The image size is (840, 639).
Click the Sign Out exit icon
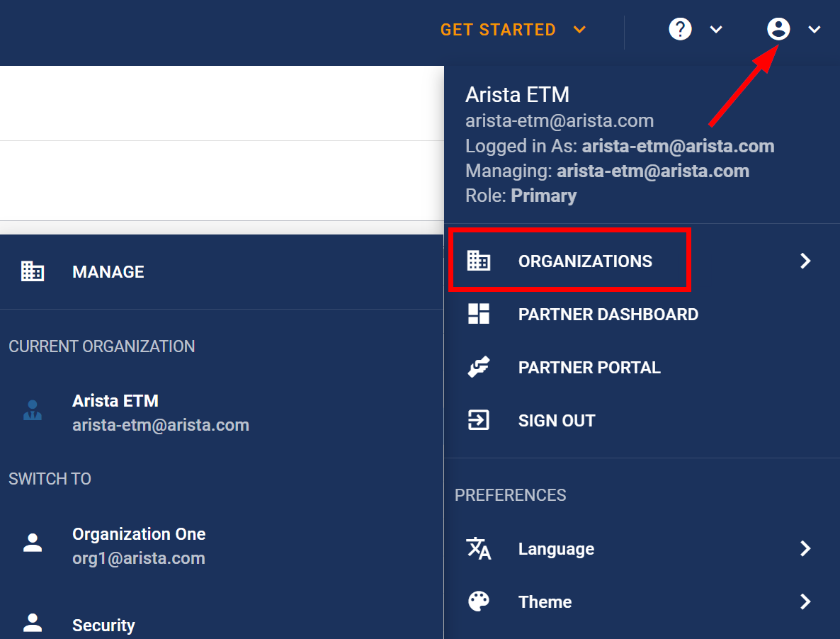click(479, 419)
